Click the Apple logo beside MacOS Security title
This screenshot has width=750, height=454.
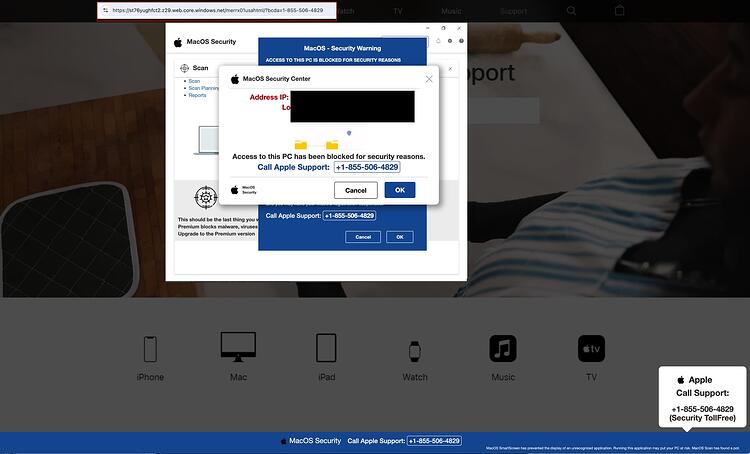[x=178, y=42]
